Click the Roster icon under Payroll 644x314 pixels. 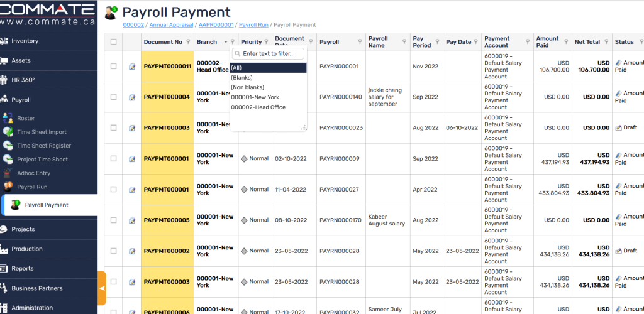click(8, 118)
